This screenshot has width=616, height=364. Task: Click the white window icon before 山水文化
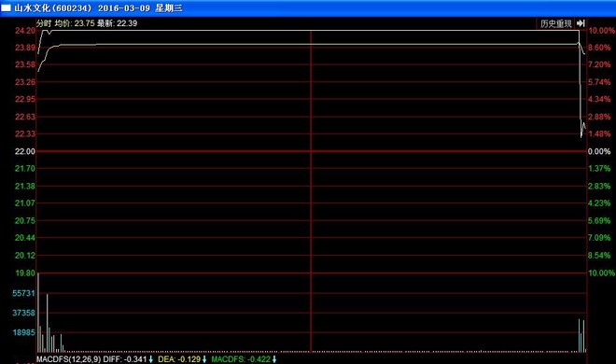[6, 7]
